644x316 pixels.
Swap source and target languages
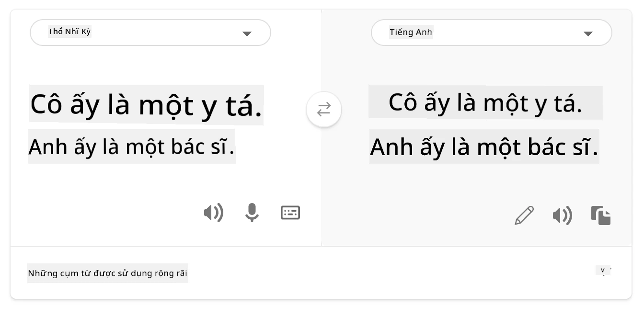click(x=324, y=110)
